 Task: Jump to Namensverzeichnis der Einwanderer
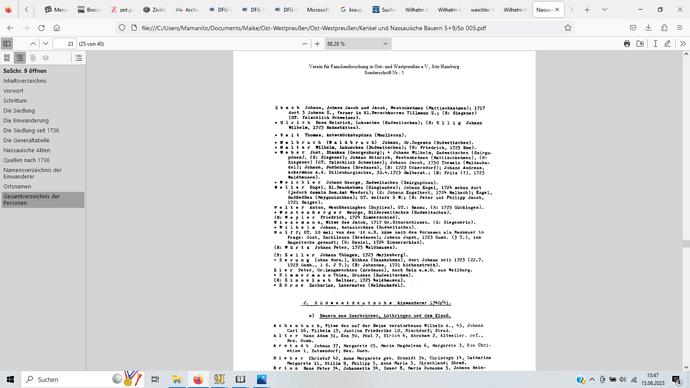pyautogui.click(x=33, y=173)
